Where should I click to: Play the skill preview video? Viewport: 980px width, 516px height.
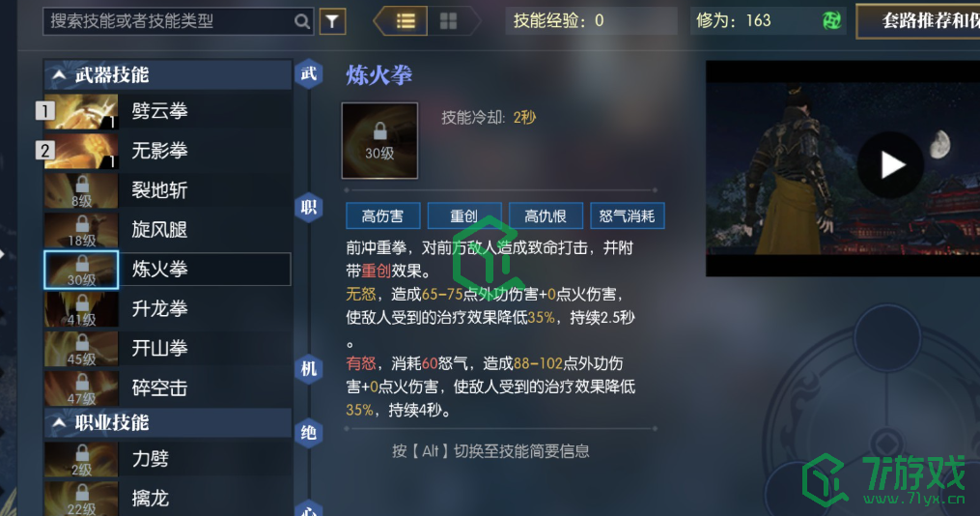point(890,165)
